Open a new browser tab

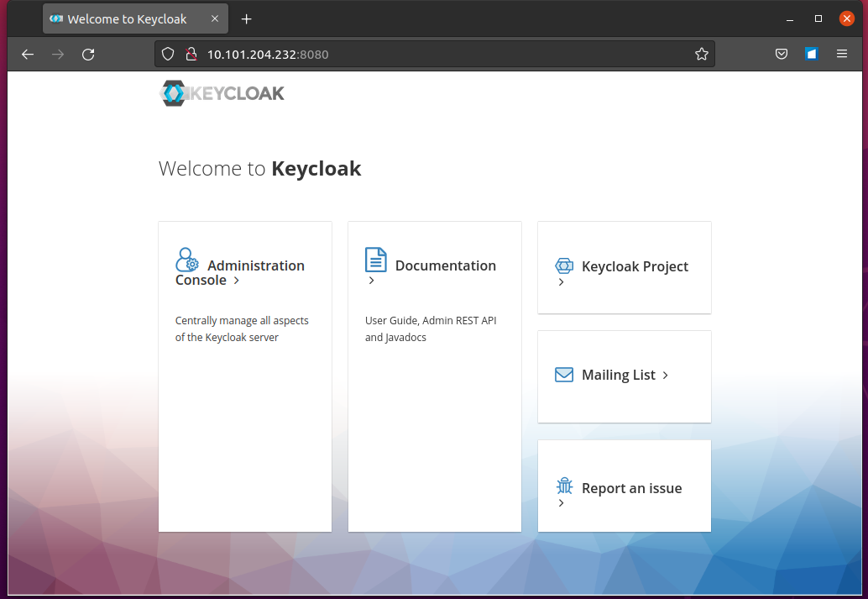tap(246, 19)
